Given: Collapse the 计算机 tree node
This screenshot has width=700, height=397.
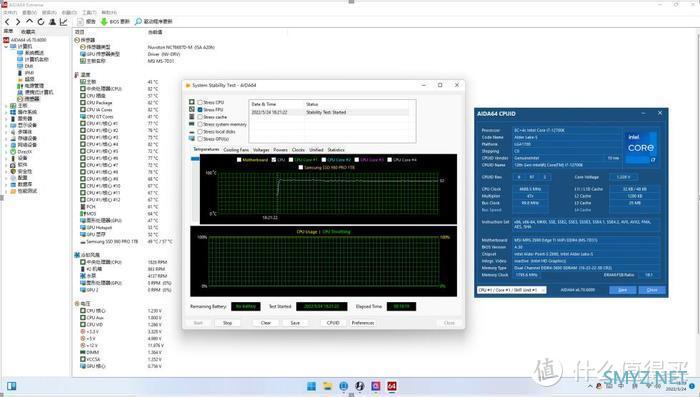Looking at the screenshot, I should tap(6, 46).
